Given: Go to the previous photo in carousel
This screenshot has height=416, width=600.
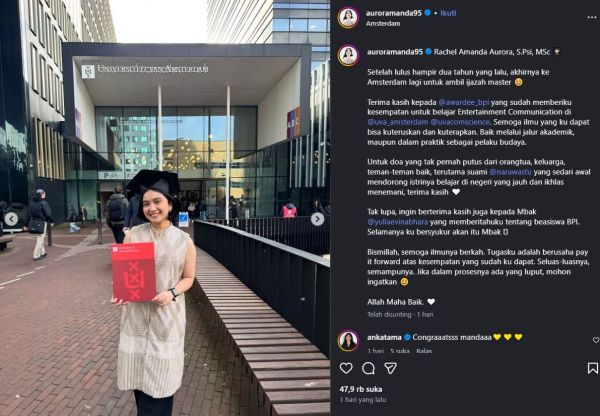Looking at the screenshot, I should (11, 219).
